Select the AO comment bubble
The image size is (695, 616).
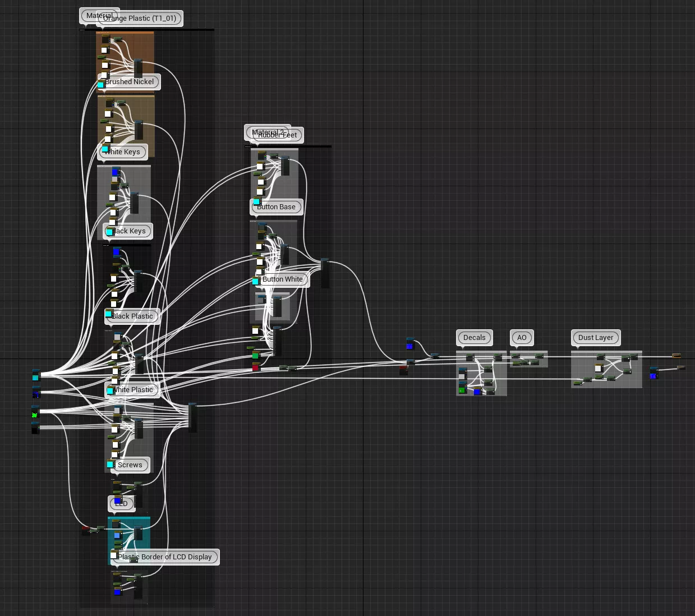[x=522, y=338]
